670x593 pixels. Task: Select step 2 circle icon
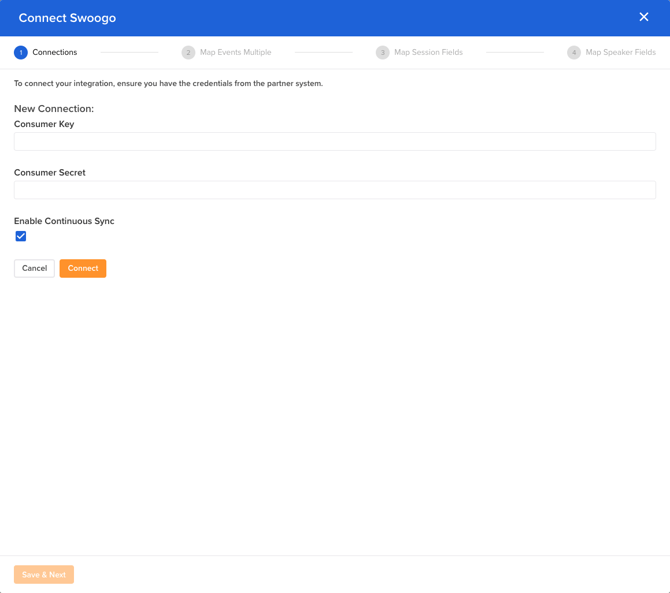tap(188, 53)
